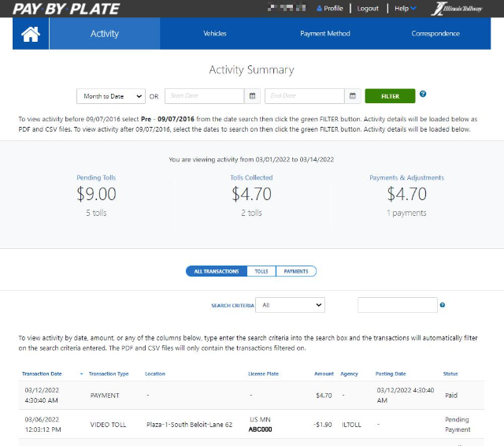
Task: Click the Profile user icon link
Action: pyautogui.click(x=329, y=9)
